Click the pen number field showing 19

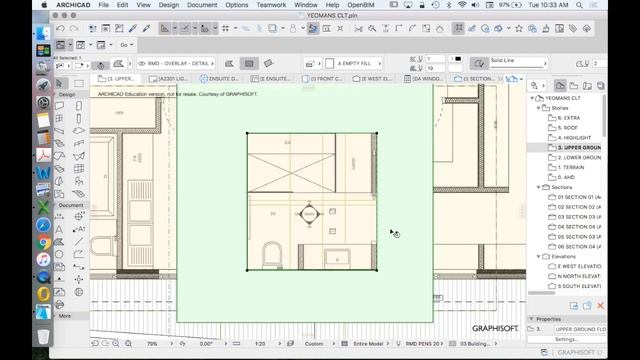pos(436,68)
